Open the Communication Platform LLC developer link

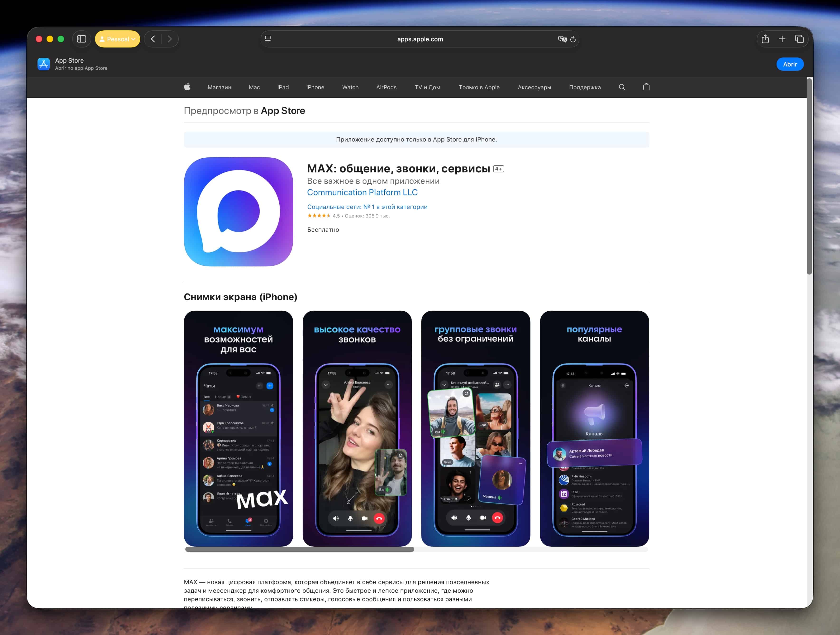pos(362,192)
